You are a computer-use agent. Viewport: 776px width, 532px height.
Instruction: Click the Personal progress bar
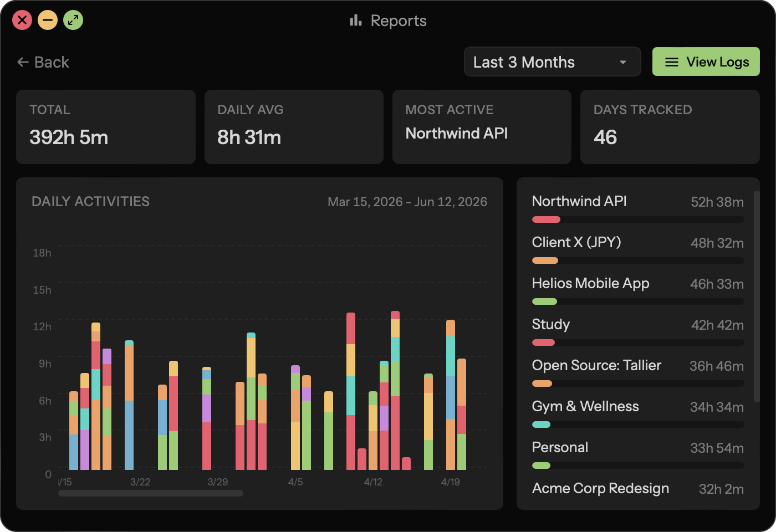point(638,465)
